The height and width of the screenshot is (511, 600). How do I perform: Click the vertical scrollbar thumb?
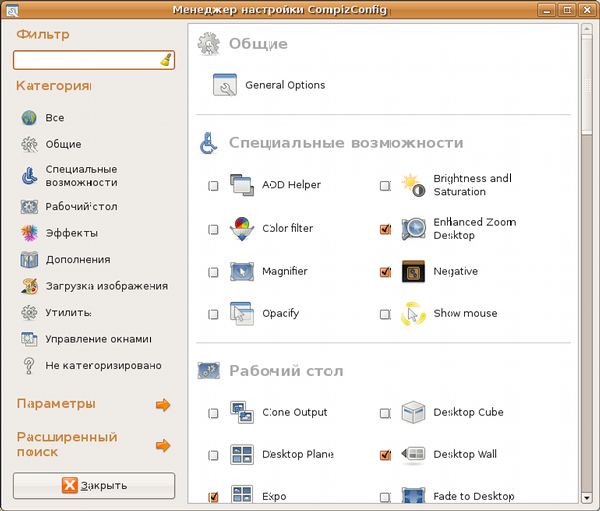pyautogui.click(x=586, y=83)
